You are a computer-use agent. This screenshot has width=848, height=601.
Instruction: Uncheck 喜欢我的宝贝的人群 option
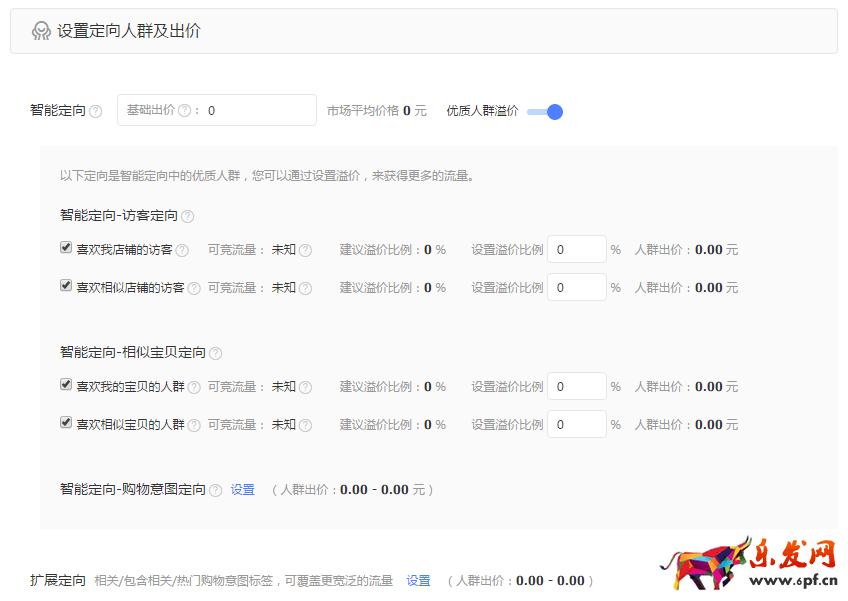tap(65, 386)
